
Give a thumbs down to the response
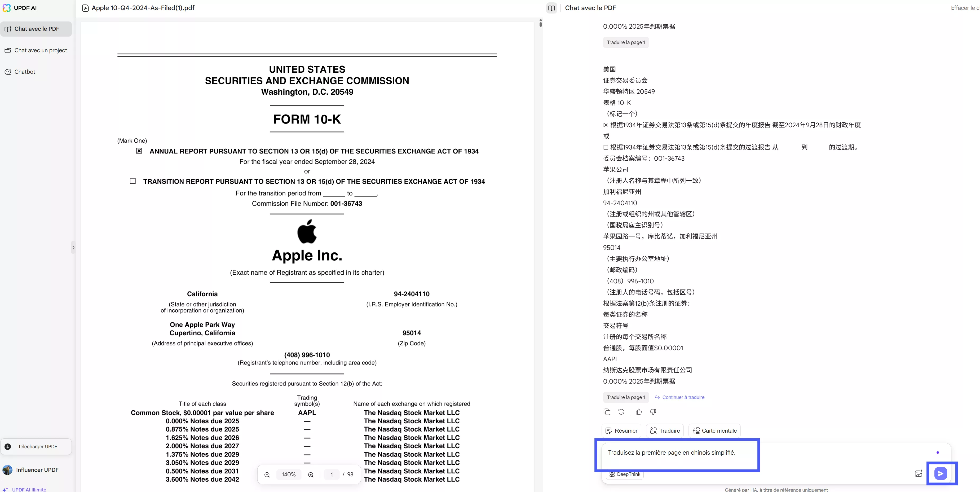click(x=653, y=412)
